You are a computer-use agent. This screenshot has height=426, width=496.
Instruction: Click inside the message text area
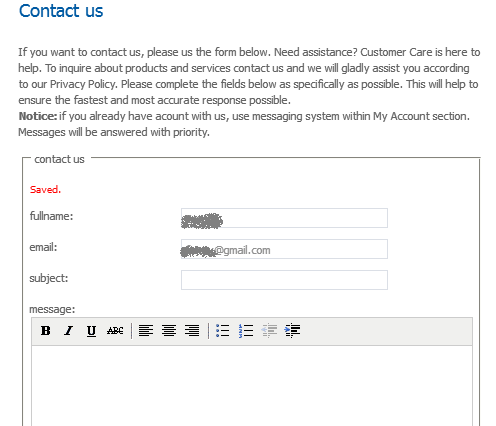[252, 386]
